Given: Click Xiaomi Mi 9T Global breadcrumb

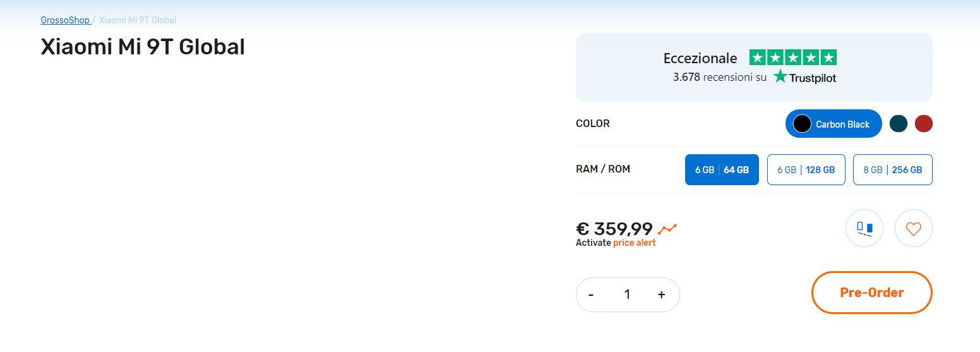Looking at the screenshot, I should (x=138, y=20).
